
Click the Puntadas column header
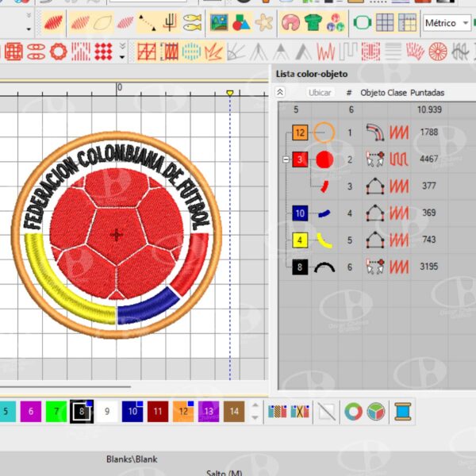tap(427, 93)
